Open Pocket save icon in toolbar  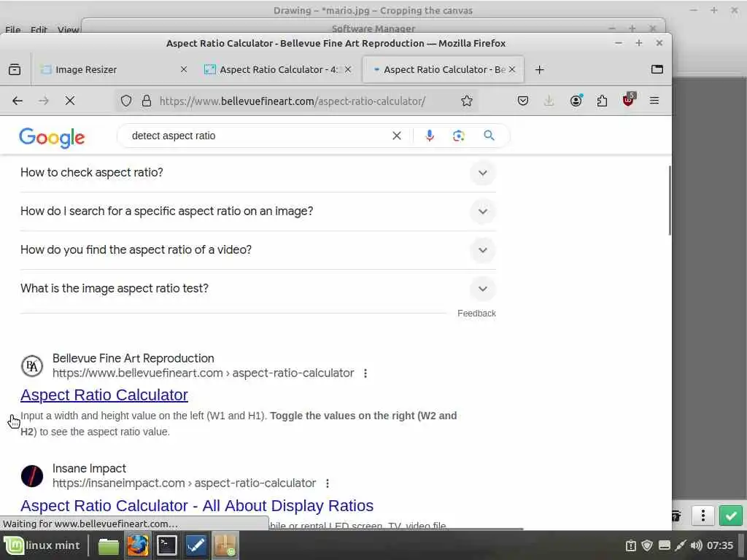coord(523,101)
